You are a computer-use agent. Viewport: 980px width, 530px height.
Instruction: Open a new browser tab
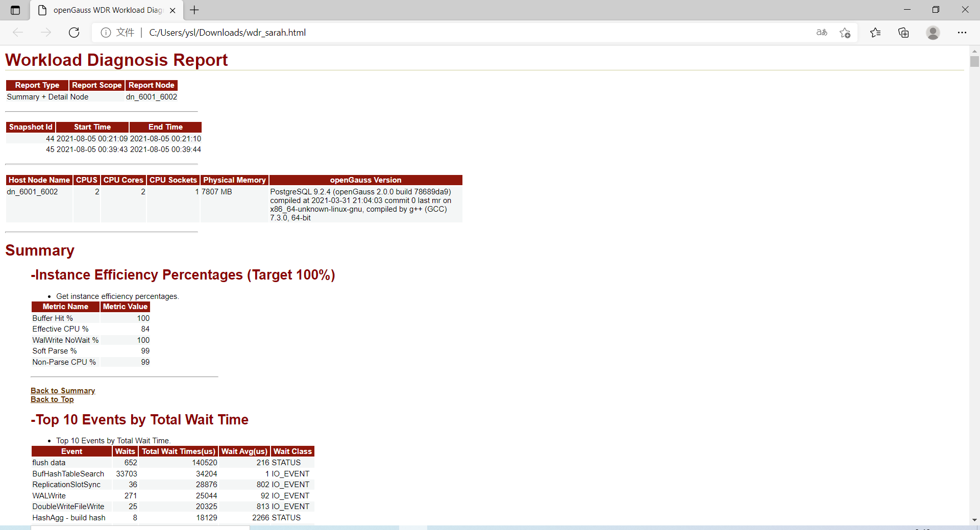(x=194, y=10)
